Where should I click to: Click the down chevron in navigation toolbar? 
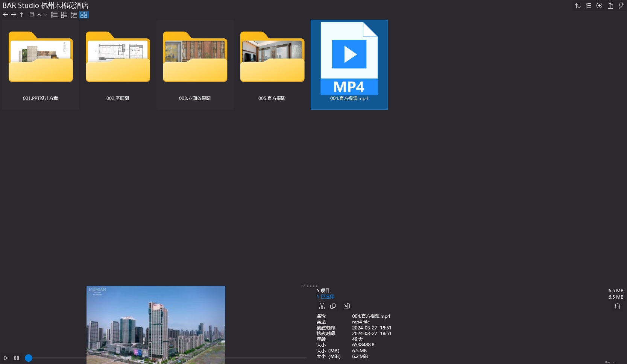point(45,15)
